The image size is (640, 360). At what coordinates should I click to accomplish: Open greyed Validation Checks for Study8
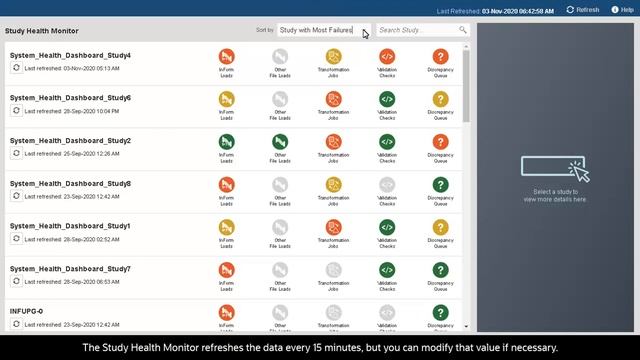pyautogui.click(x=387, y=185)
